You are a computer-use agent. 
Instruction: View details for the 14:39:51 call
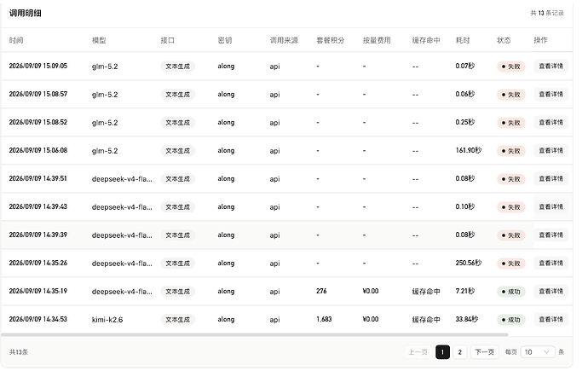click(x=551, y=178)
